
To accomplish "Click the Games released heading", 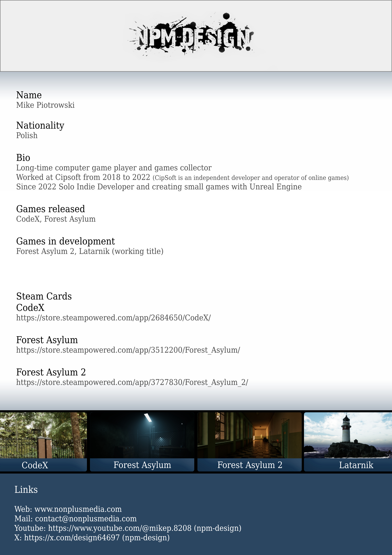I will pos(50,209).
